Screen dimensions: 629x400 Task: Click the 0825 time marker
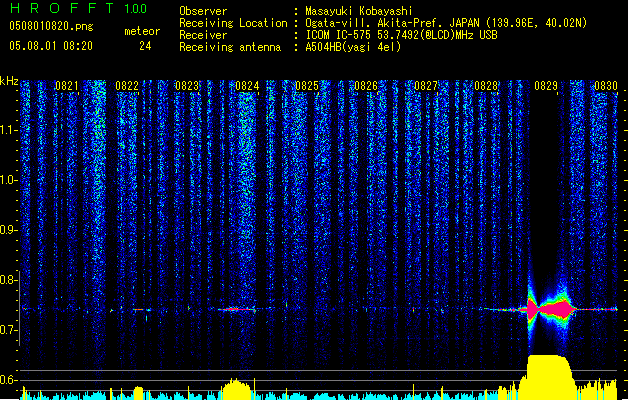coord(307,86)
